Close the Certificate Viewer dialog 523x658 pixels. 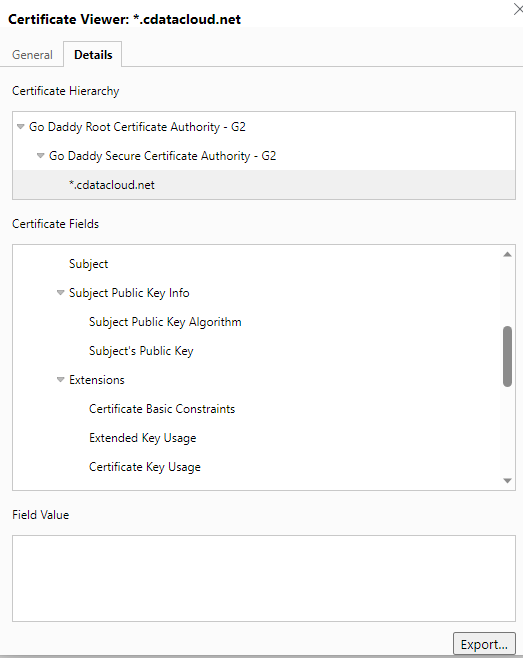coord(518,9)
